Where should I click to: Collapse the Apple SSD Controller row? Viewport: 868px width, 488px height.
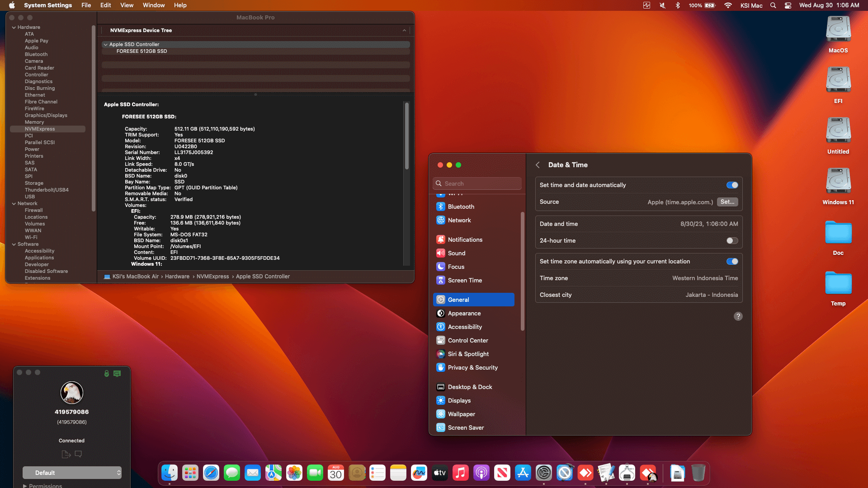[105, 44]
